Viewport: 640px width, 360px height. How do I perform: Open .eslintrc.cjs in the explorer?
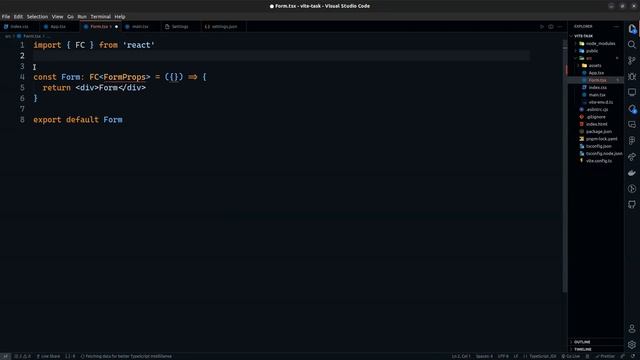coord(596,109)
